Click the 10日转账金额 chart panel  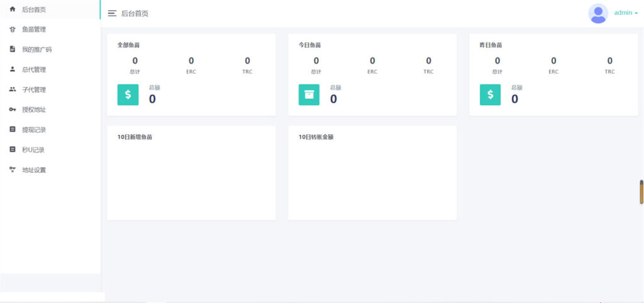pos(372,176)
